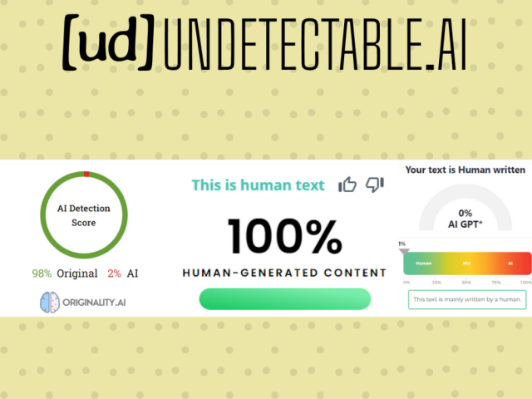Click the "This is human text" heading
This screenshot has height=399, width=532.
click(x=258, y=185)
